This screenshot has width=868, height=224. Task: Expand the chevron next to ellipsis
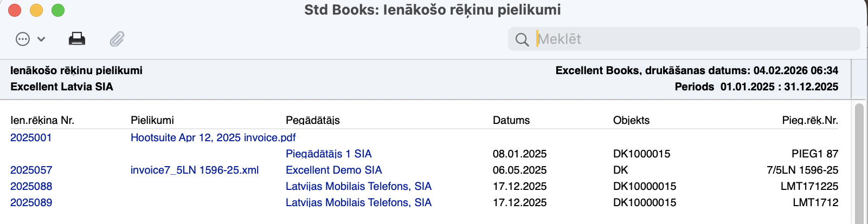41,39
